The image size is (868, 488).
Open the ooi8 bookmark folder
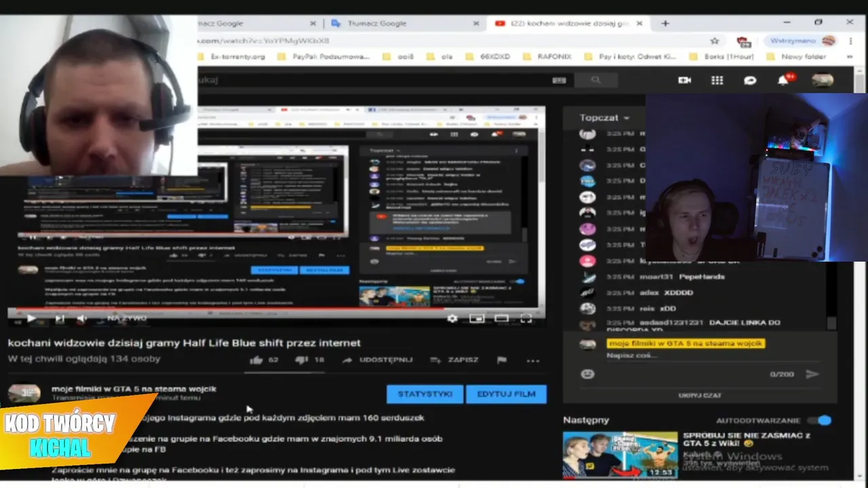point(398,57)
